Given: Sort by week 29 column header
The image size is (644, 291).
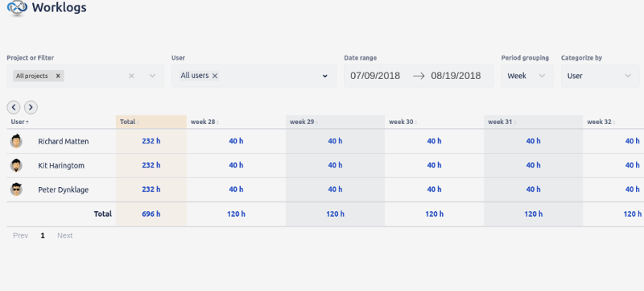Looking at the screenshot, I should click(x=304, y=122).
